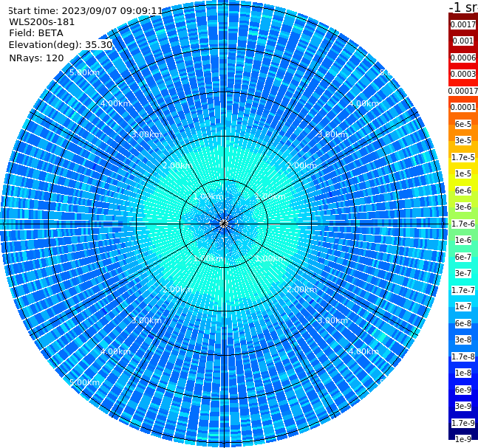Click the 3e-8 colorbar label
This screenshot has width=478, height=448.
463,340
